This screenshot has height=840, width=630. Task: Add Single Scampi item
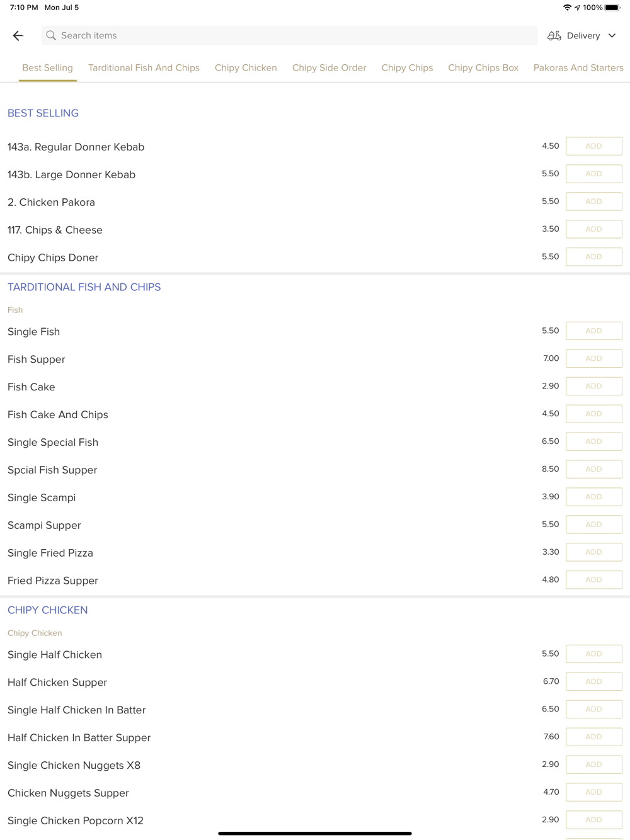pos(594,497)
